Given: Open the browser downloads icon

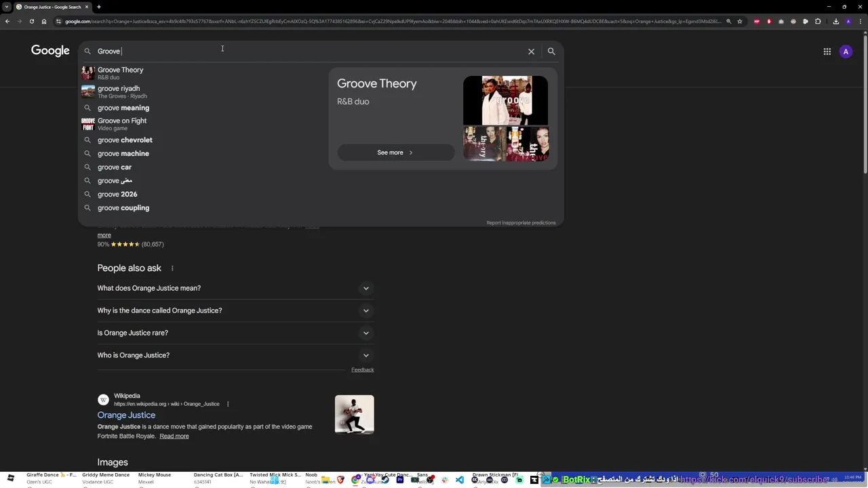Looking at the screenshot, I should (836, 21).
